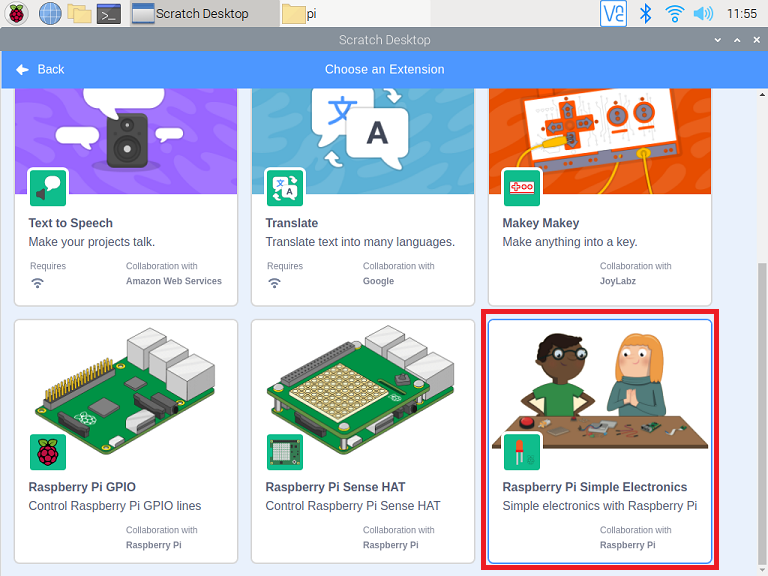
Task: Maximize Scratch Desktop with the up chevron
Action: (x=737, y=40)
